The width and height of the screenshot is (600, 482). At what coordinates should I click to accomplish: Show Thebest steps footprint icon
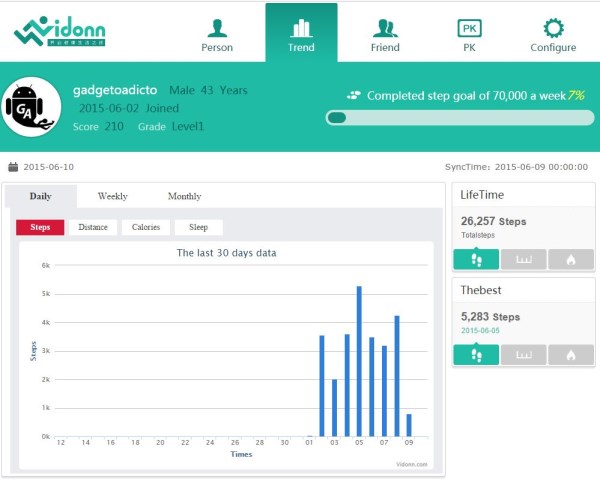pos(476,355)
